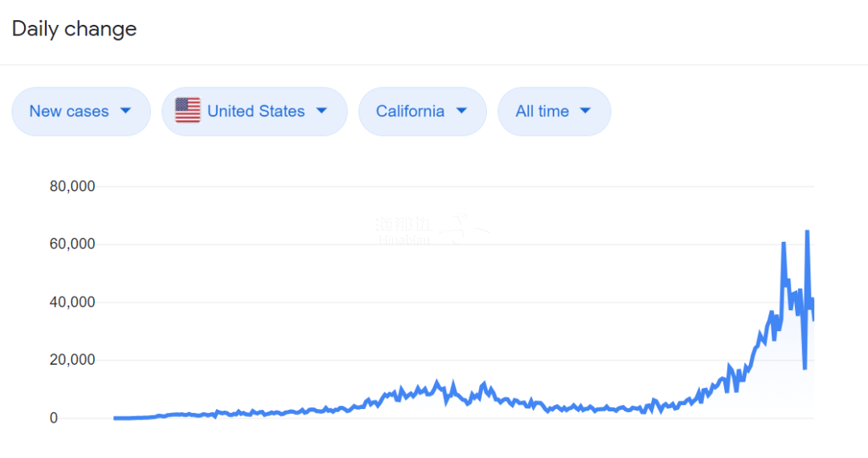Click the Daily change heading
Screen dimensions: 868x458
click(74, 29)
